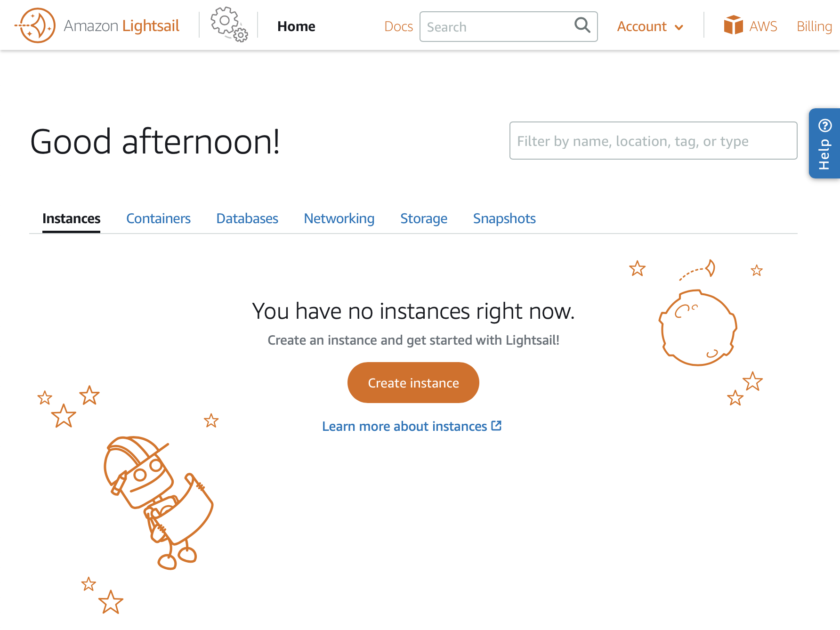Viewport: 840px width, 630px height.
Task: Open the Databases tab
Action: click(247, 218)
